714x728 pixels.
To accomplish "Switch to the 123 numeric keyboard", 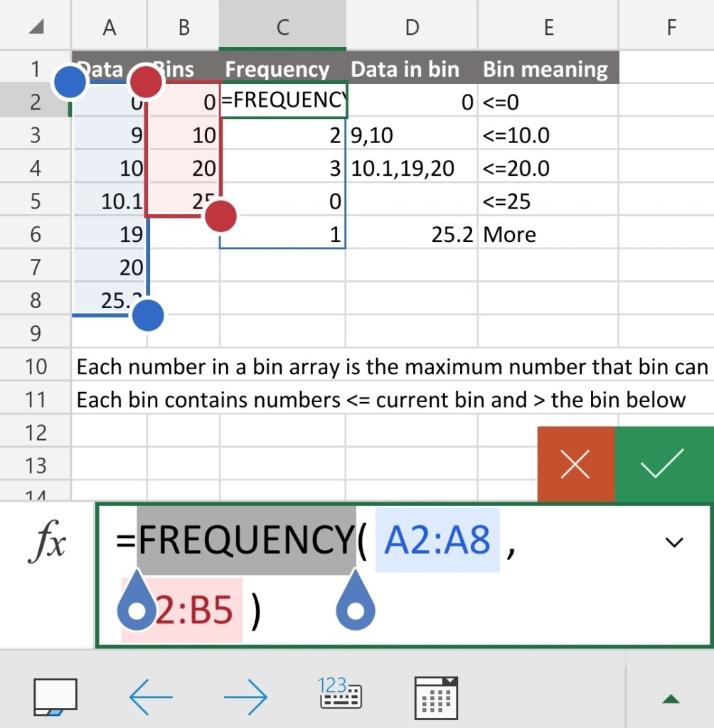I will pyautogui.click(x=341, y=693).
